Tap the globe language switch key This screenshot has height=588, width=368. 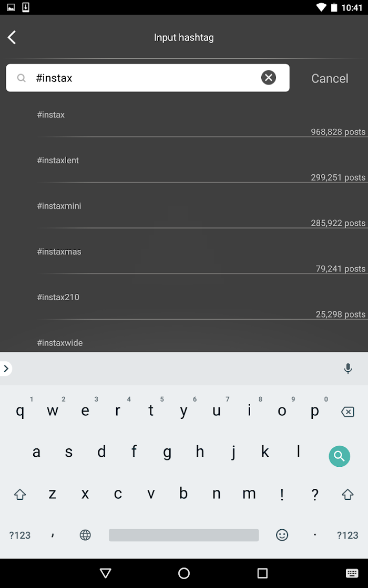click(85, 535)
